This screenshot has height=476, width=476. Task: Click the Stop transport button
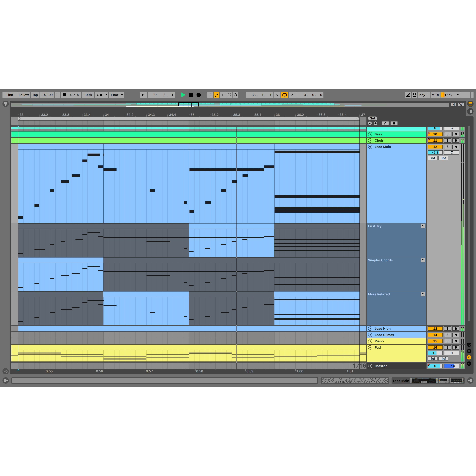191,95
